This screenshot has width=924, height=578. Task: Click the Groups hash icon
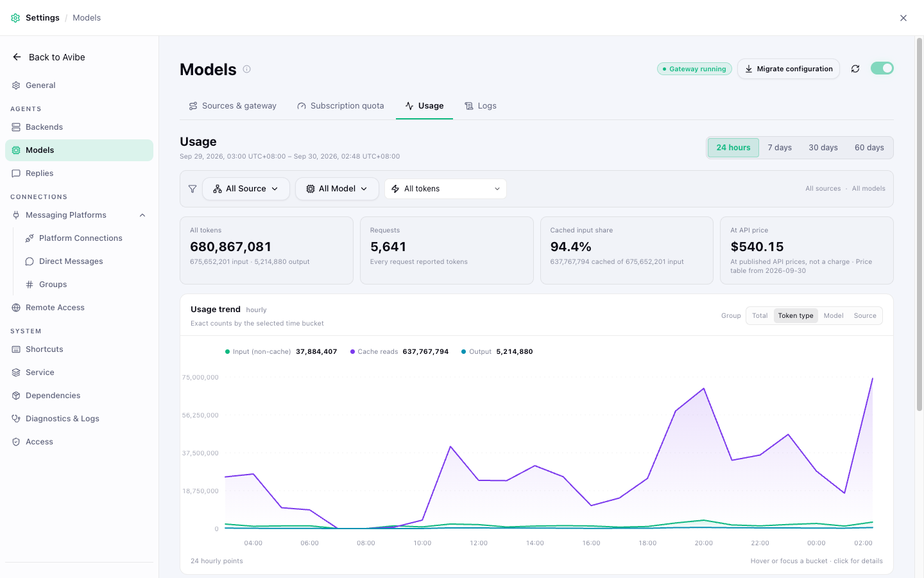click(30, 285)
